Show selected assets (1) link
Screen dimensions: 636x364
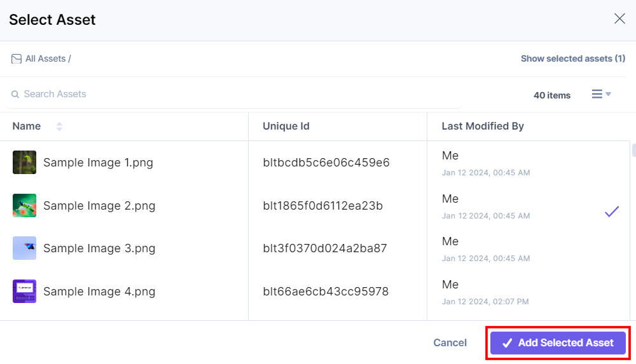(x=573, y=59)
